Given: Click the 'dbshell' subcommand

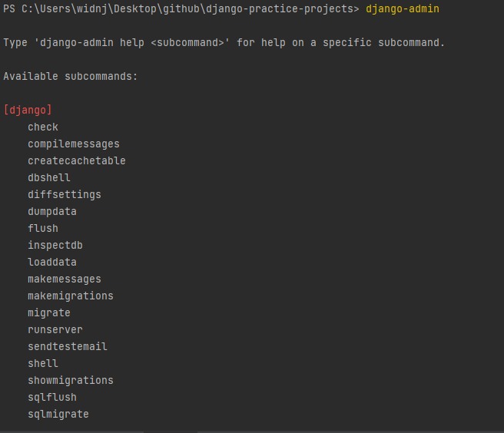Looking at the screenshot, I should click(x=49, y=177).
